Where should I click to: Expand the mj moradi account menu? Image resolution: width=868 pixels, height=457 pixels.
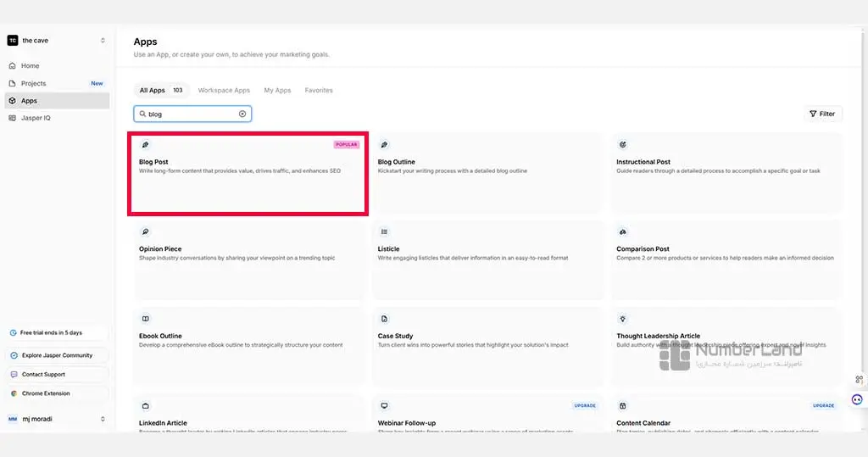(x=103, y=419)
